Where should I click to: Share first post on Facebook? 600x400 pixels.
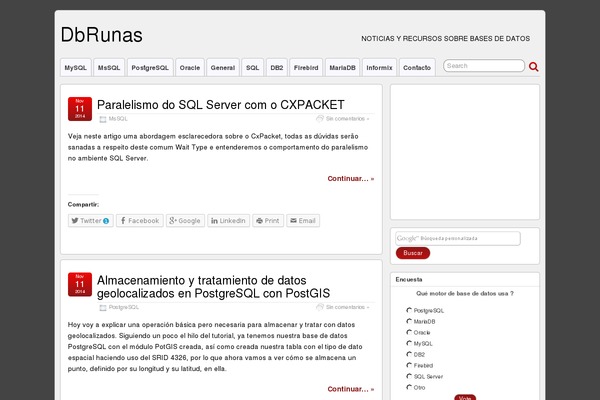(x=140, y=220)
